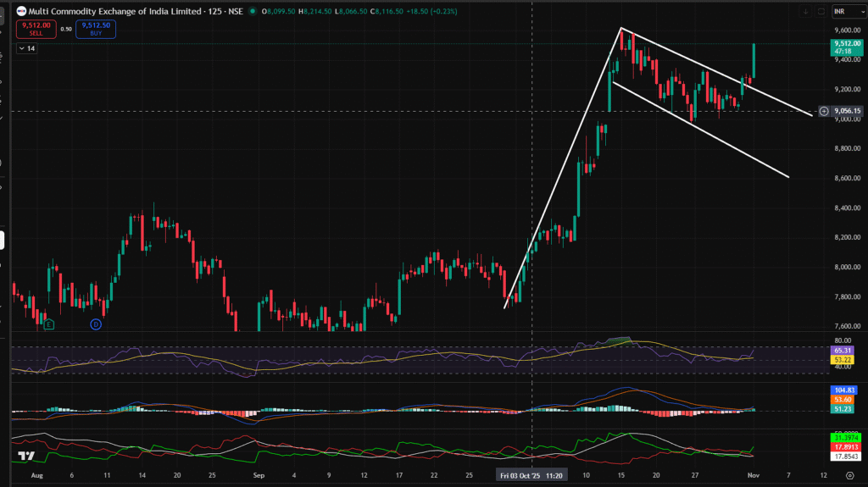Image resolution: width=868 pixels, height=487 pixels.
Task: Click the RSI value label 65.31
Action: pyautogui.click(x=843, y=350)
